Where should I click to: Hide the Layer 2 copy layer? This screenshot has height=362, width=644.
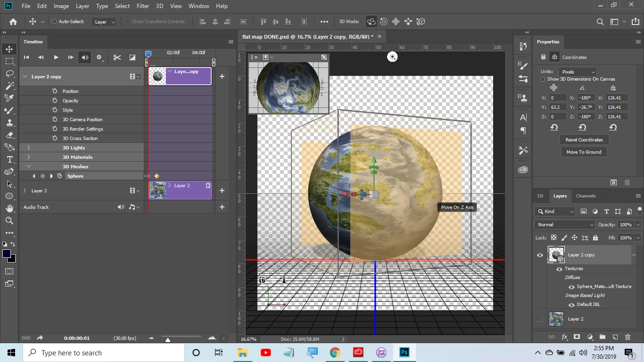click(x=540, y=255)
